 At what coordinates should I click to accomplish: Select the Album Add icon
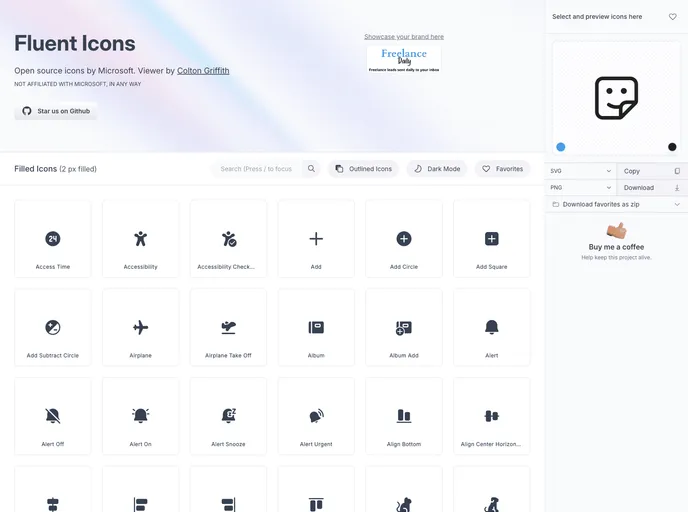tap(404, 327)
